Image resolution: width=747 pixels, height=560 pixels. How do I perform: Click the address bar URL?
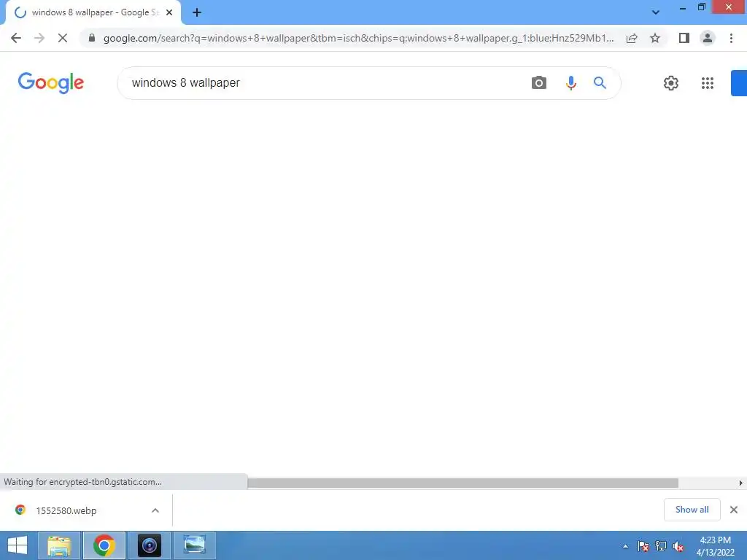pyautogui.click(x=358, y=38)
